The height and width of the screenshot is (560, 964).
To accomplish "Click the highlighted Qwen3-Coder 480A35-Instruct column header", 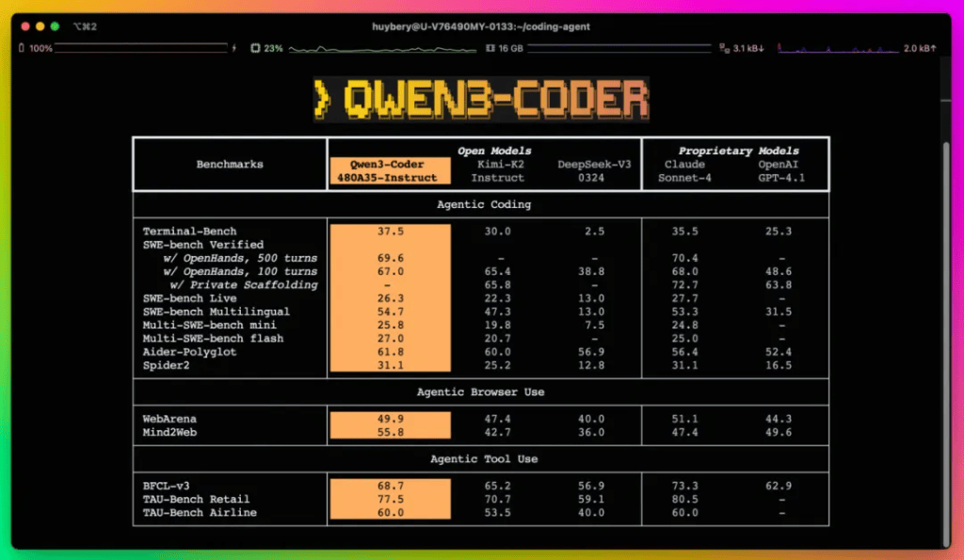I will (x=389, y=170).
